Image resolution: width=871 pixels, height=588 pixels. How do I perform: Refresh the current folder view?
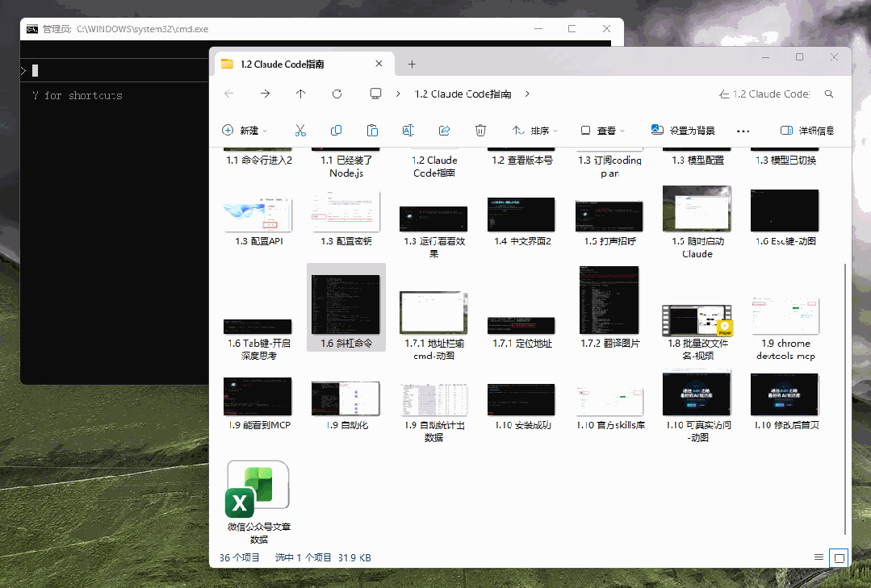[x=337, y=94]
